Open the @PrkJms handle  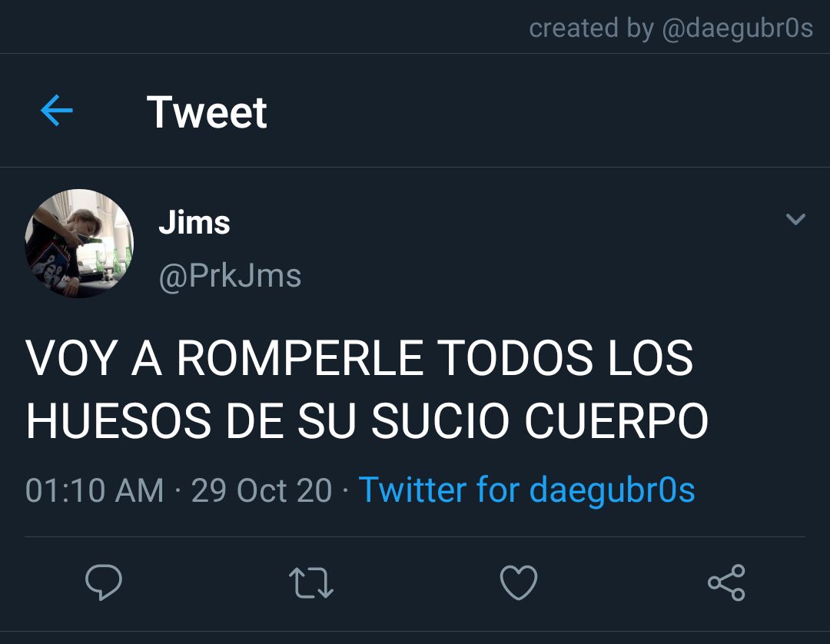click(231, 276)
